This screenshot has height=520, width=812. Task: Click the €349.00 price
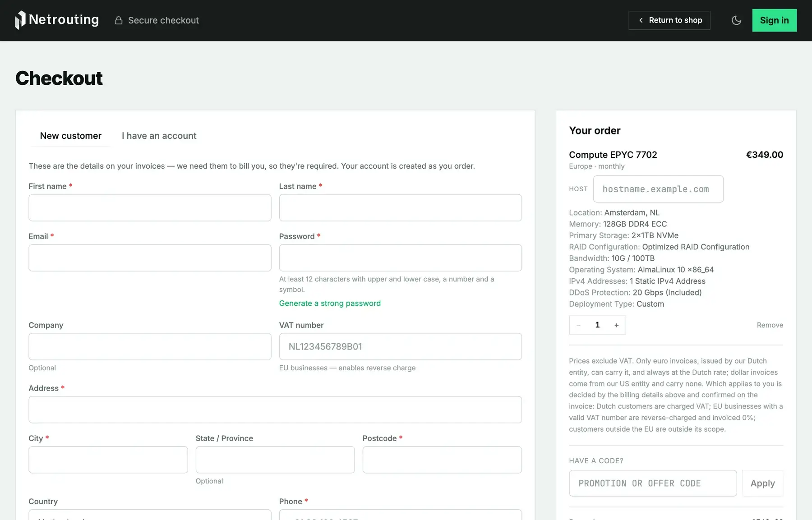764,155
